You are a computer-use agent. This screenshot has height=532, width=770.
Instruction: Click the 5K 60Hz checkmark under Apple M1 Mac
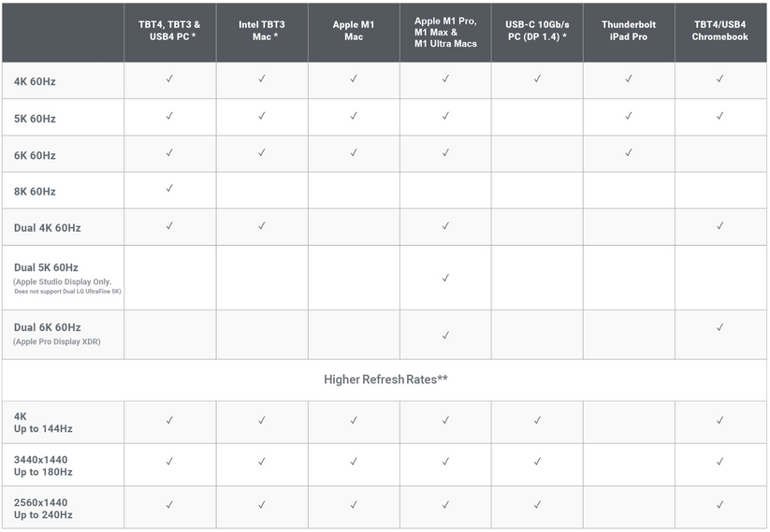tap(354, 116)
